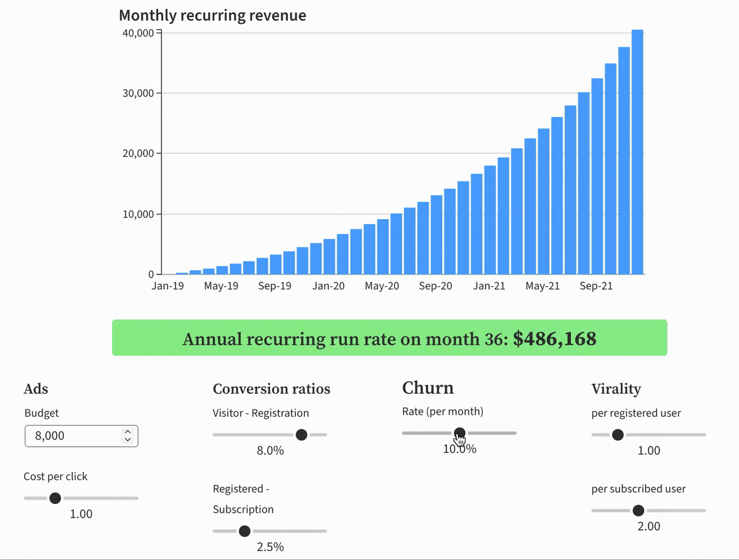Screen dimensions: 739x560
Task: Click the Ads section heading
Action: point(36,389)
